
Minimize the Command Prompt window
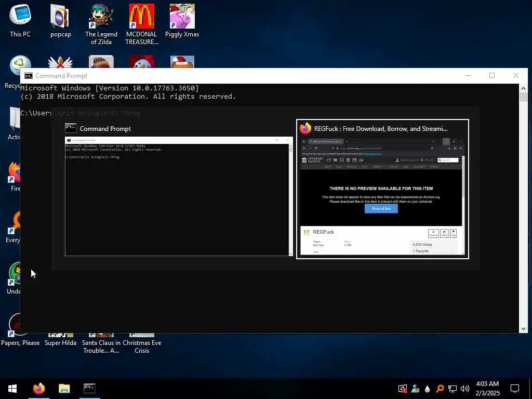pyautogui.click(x=468, y=75)
